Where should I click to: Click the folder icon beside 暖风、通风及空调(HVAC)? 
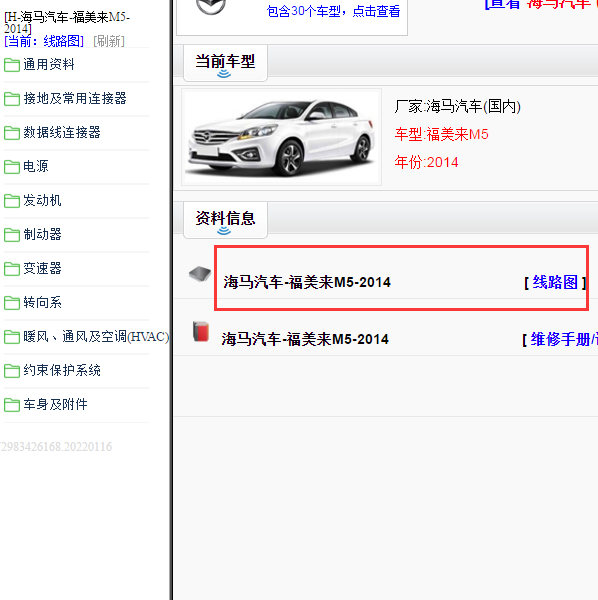[11, 337]
